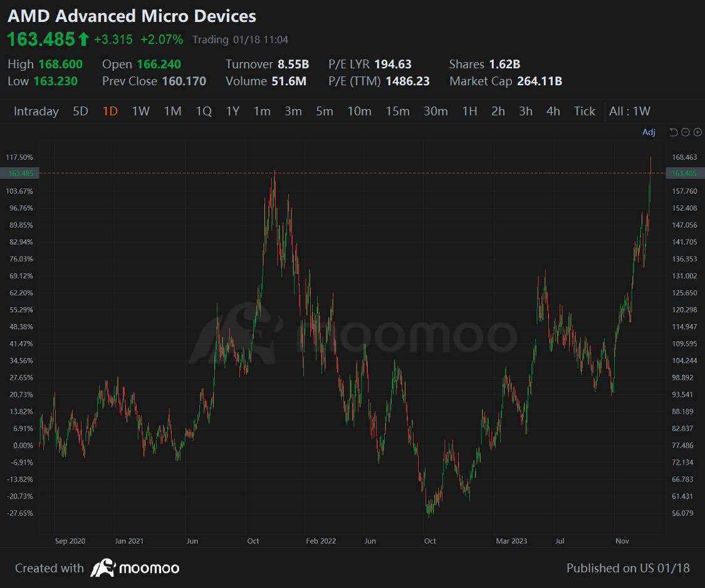
Task: Click the Mar 2023 date label
Action: 511,541
